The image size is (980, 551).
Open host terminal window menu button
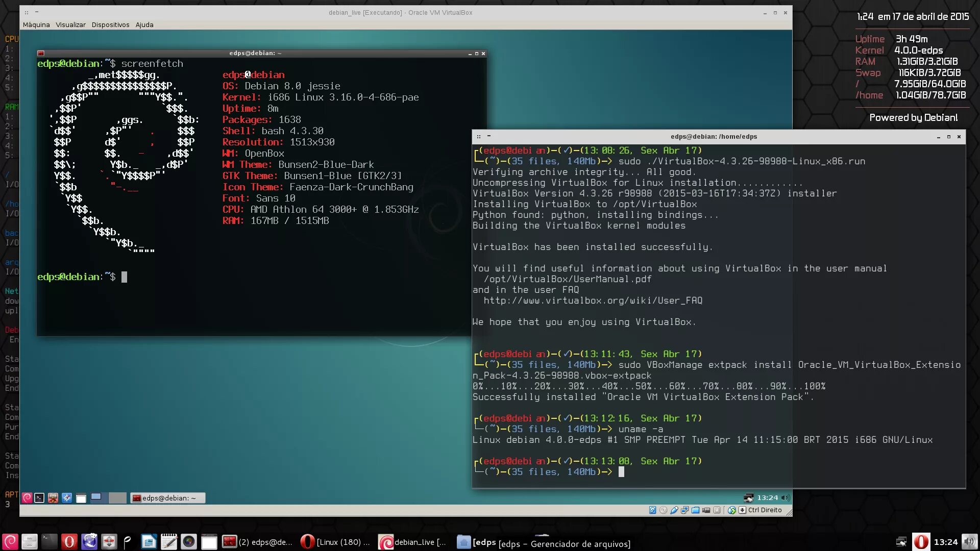point(478,136)
